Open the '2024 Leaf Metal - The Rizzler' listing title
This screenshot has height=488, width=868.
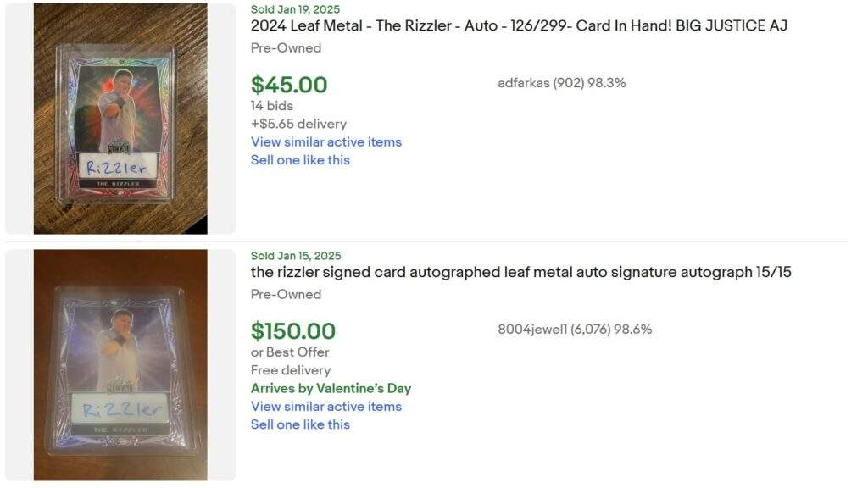tap(519, 25)
